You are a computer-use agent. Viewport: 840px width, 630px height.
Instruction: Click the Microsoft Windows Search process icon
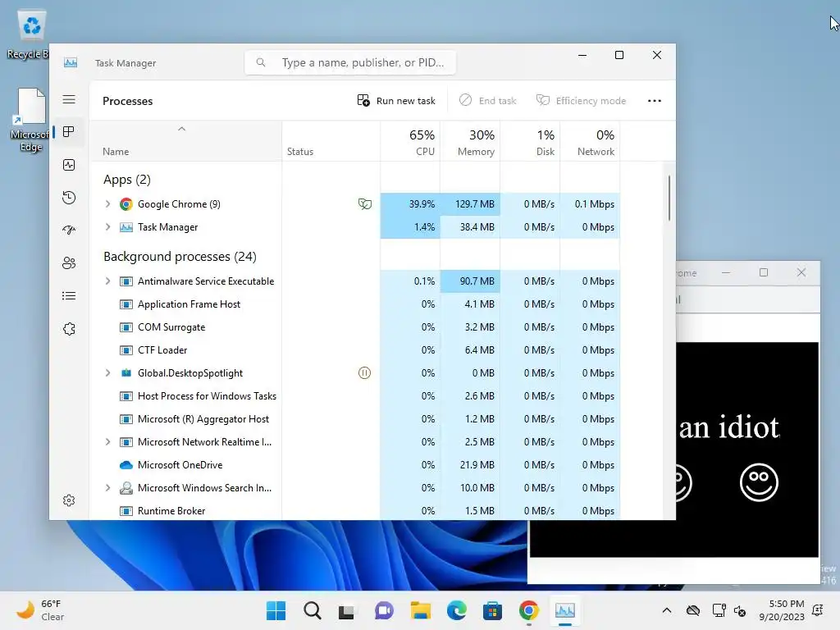click(x=126, y=488)
